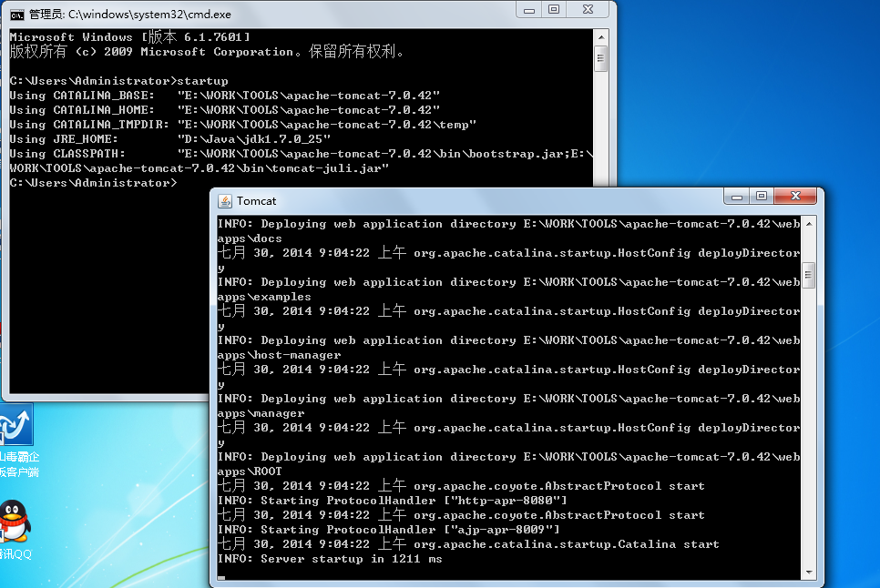880x588 pixels.
Task: Click the 'Using JRE_HOME:' line
Action: (170, 139)
